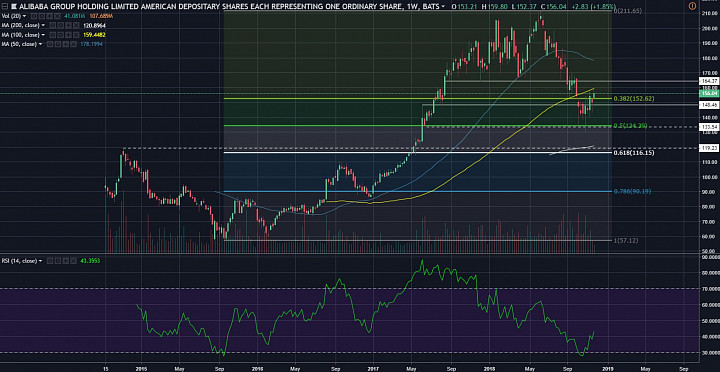This screenshot has height=372, width=720.
Task: Click the blue MA 50 value 178.1994
Action: pos(91,44)
